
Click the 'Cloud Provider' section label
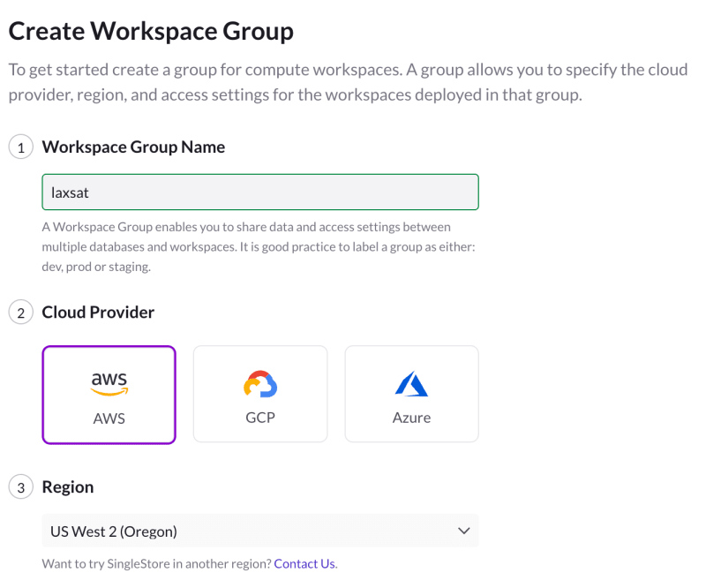coord(98,313)
